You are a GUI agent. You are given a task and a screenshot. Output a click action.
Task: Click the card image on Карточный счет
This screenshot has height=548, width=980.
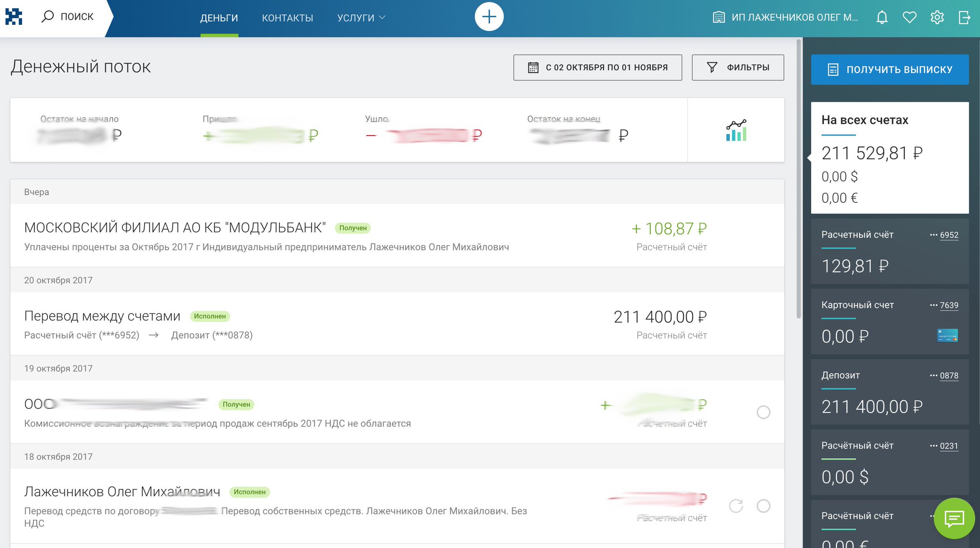point(947,336)
